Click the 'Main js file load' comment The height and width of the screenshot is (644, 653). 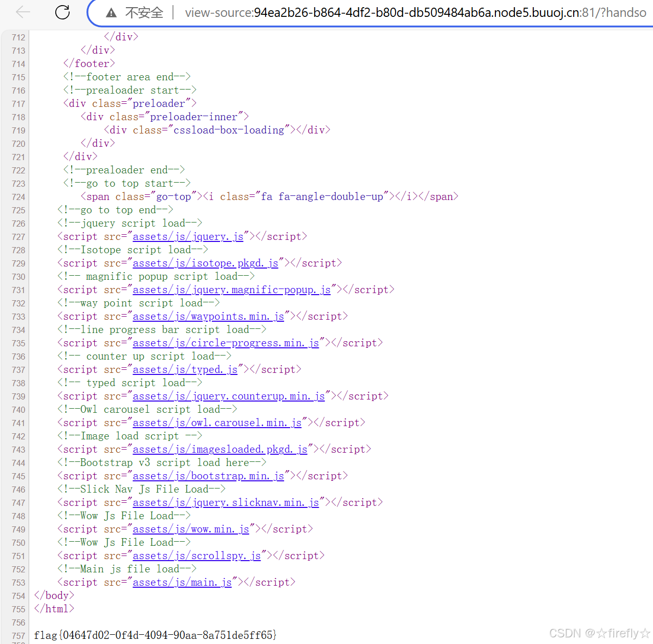tap(127, 569)
